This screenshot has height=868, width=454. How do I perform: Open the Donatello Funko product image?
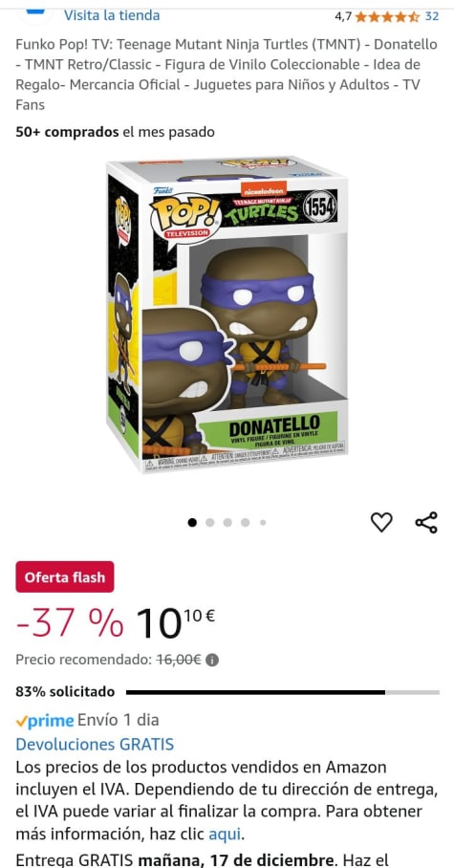point(227,315)
